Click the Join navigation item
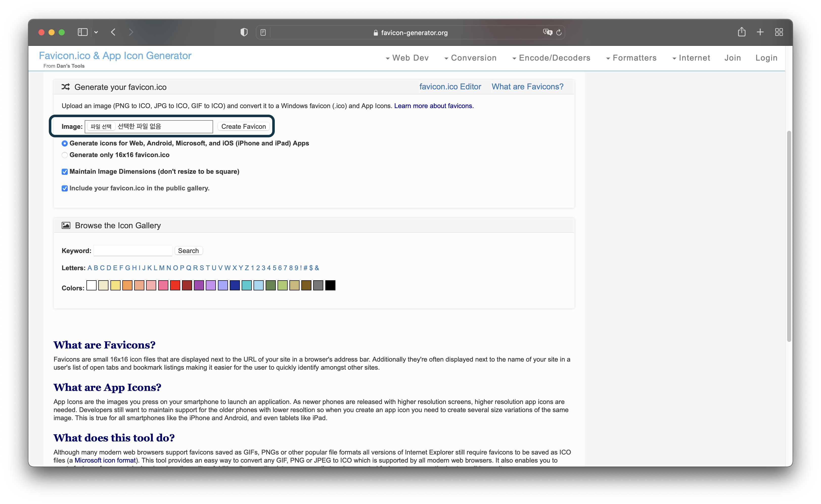821x504 pixels. pyautogui.click(x=733, y=58)
